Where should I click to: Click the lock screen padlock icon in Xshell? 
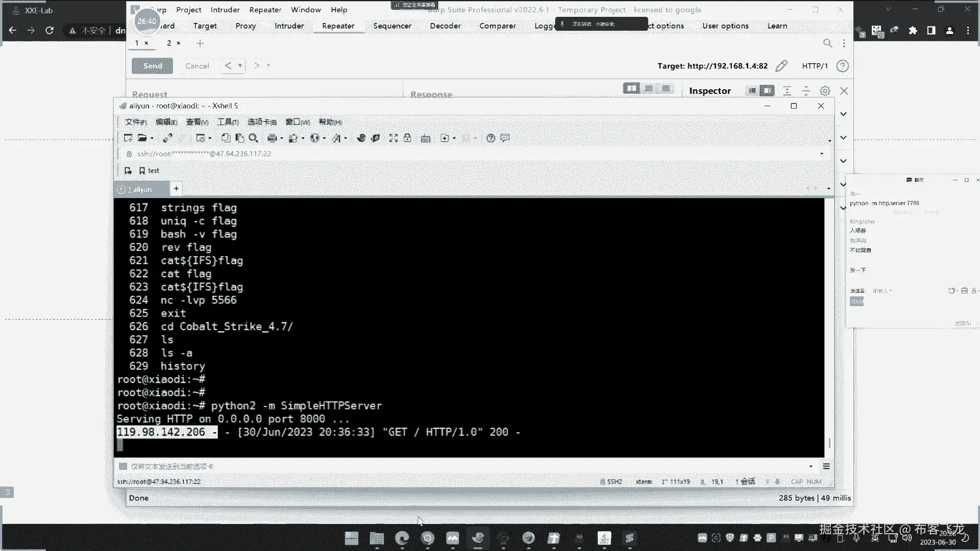pyautogui.click(x=407, y=138)
